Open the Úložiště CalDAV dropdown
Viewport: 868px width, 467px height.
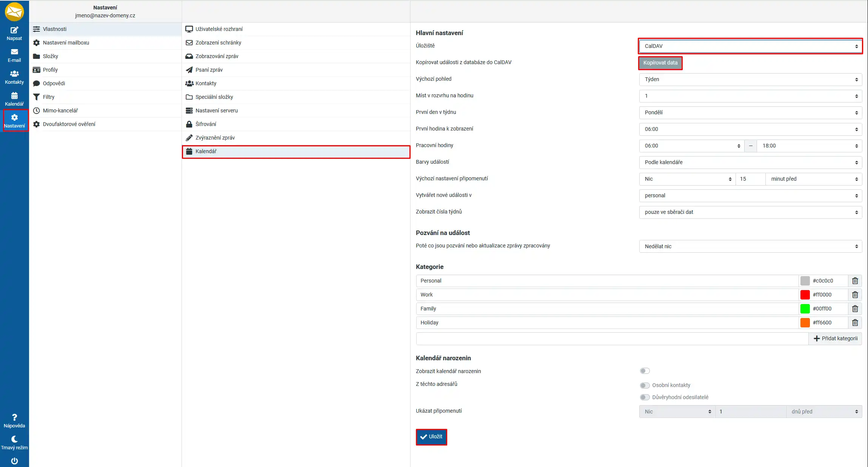(750, 46)
